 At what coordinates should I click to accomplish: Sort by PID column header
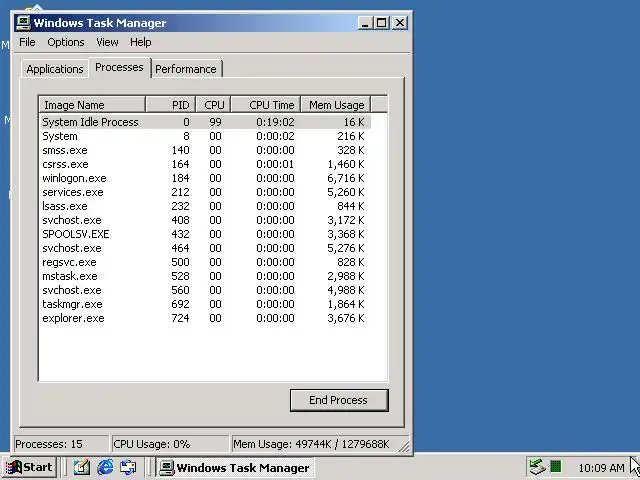point(171,105)
